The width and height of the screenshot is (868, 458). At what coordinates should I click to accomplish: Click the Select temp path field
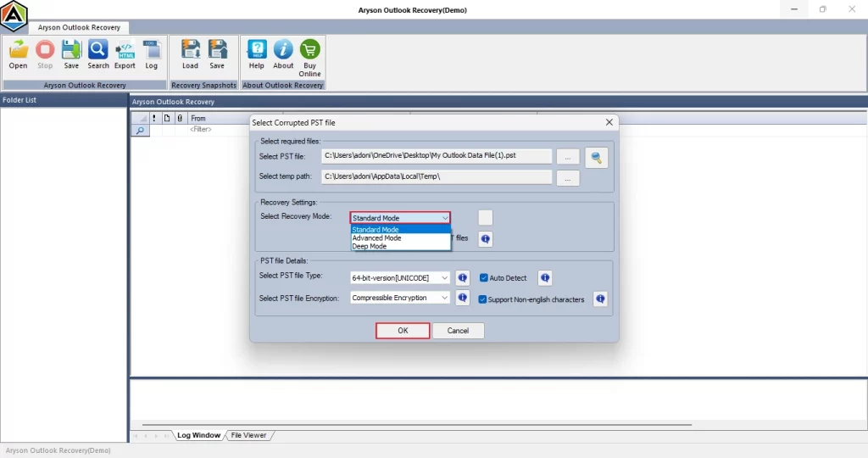click(x=437, y=177)
